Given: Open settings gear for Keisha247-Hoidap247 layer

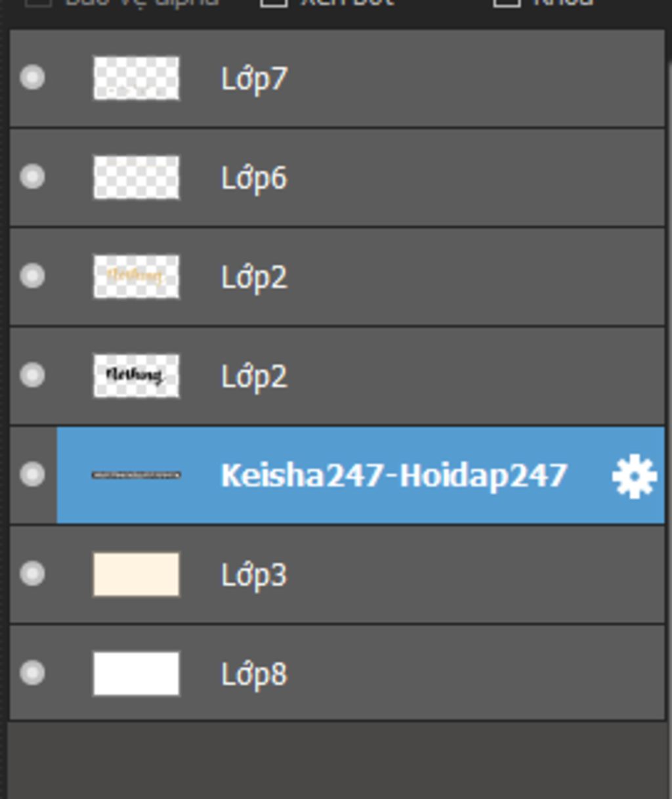Looking at the screenshot, I should click(x=634, y=476).
